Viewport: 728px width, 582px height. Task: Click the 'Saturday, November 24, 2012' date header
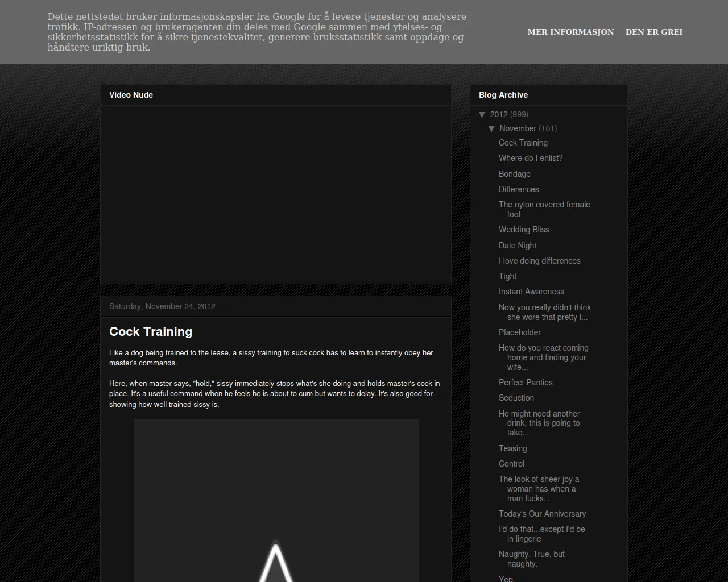coord(162,306)
